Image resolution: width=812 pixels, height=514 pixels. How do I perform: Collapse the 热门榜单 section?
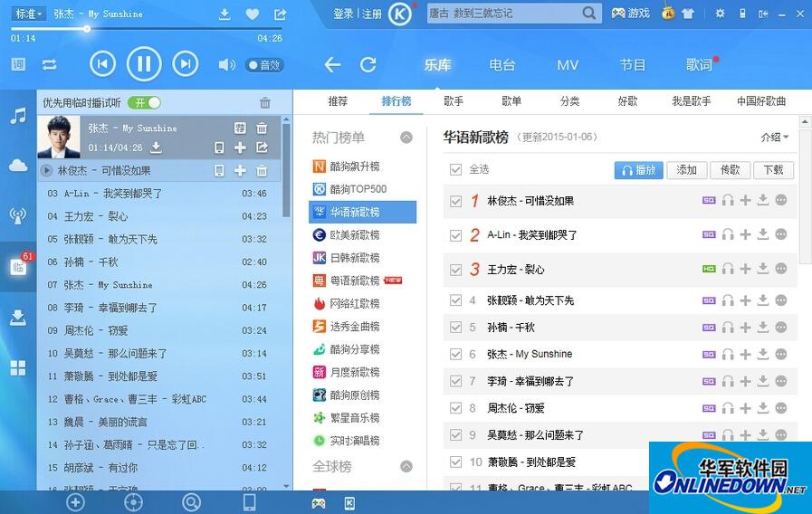point(406,138)
